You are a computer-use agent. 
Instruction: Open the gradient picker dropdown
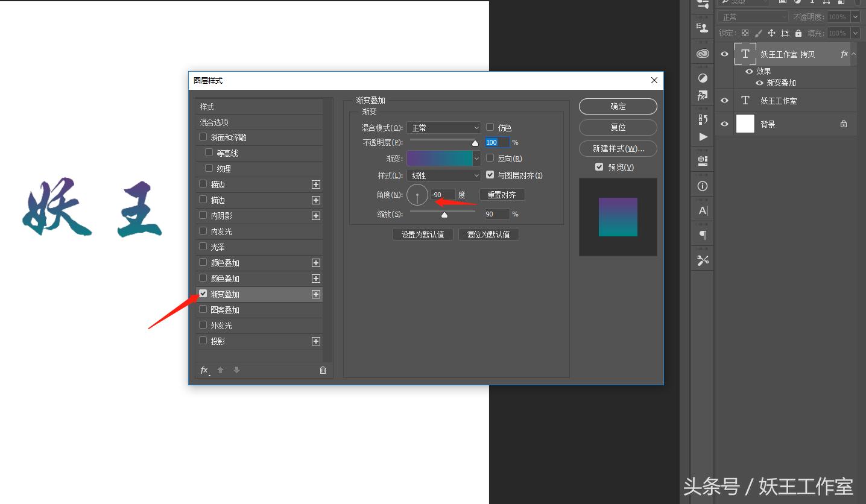[x=476, y=159]
